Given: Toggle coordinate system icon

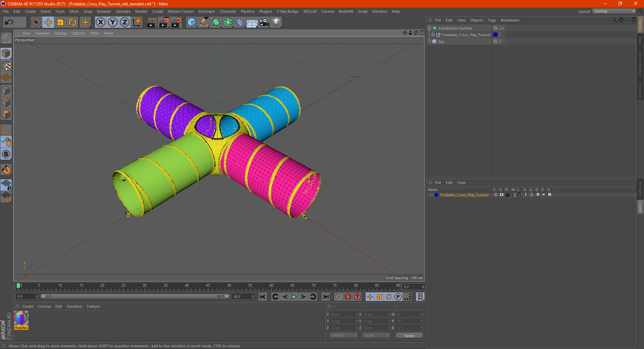Looking at the screenshot, I should click(x=137, y=22).
